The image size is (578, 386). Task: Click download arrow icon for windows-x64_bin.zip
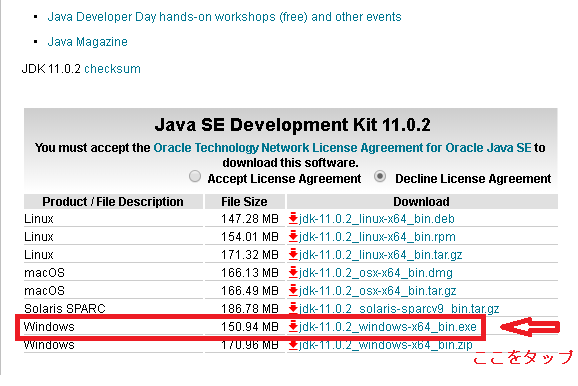click(293, 345)
